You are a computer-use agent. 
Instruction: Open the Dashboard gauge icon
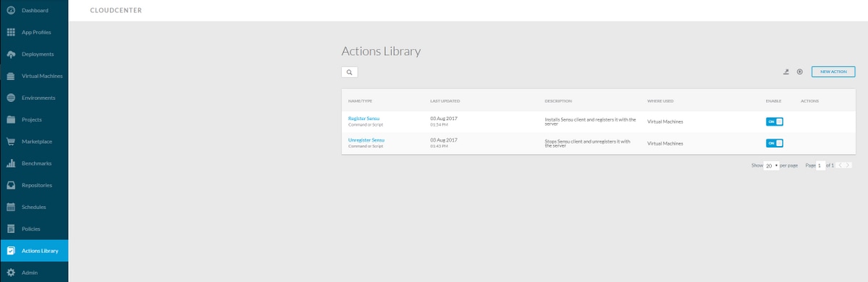click(11, 11)
